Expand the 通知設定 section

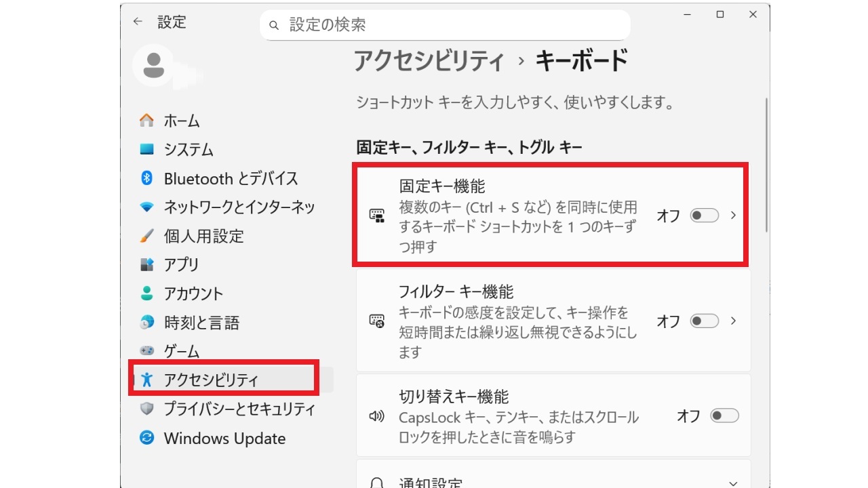(732, 483)
